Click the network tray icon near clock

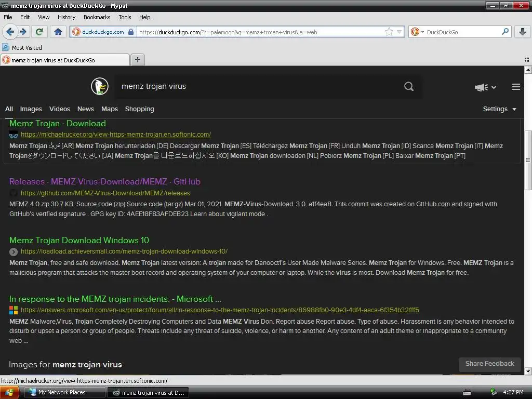(494, 392)
